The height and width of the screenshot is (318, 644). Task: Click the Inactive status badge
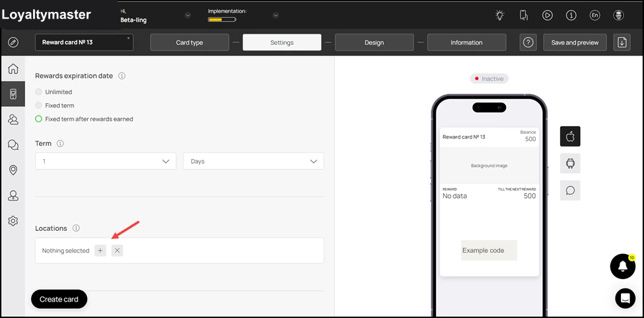tap(489, 79)
